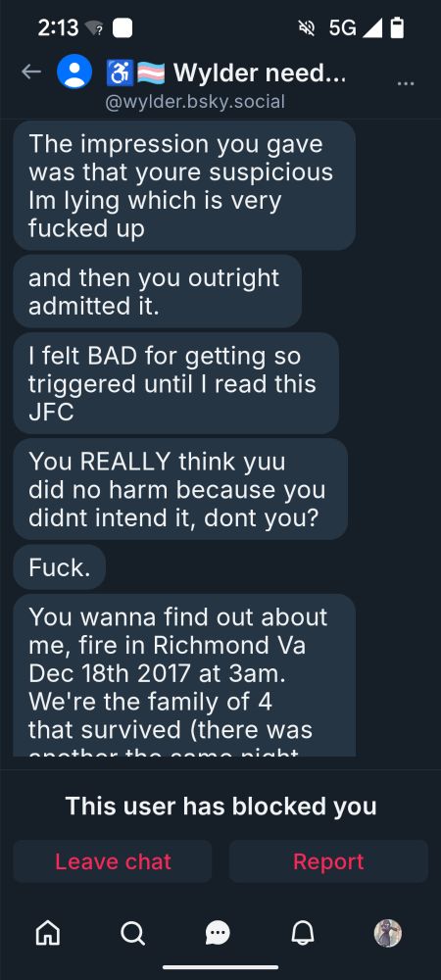The width and height of the screenshot is (441, 980).
Task: Tap the battery icon in status bar
Action: tap(397, 28)
